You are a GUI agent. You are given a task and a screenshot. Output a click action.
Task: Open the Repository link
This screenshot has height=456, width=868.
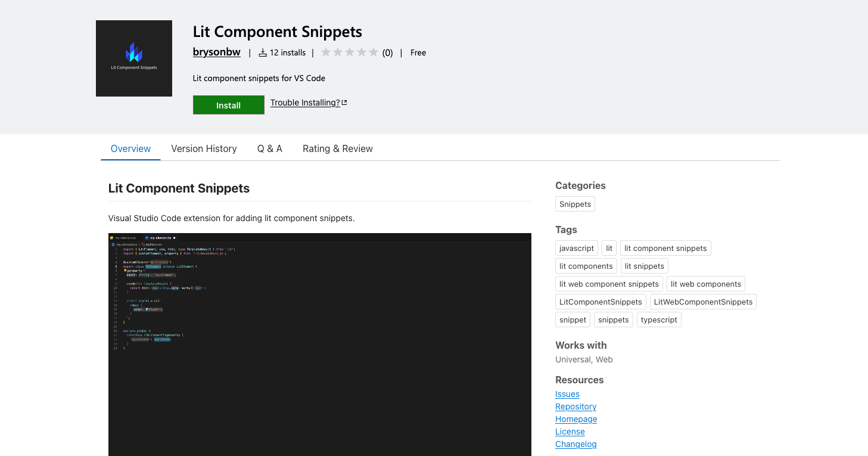point(575,407)
